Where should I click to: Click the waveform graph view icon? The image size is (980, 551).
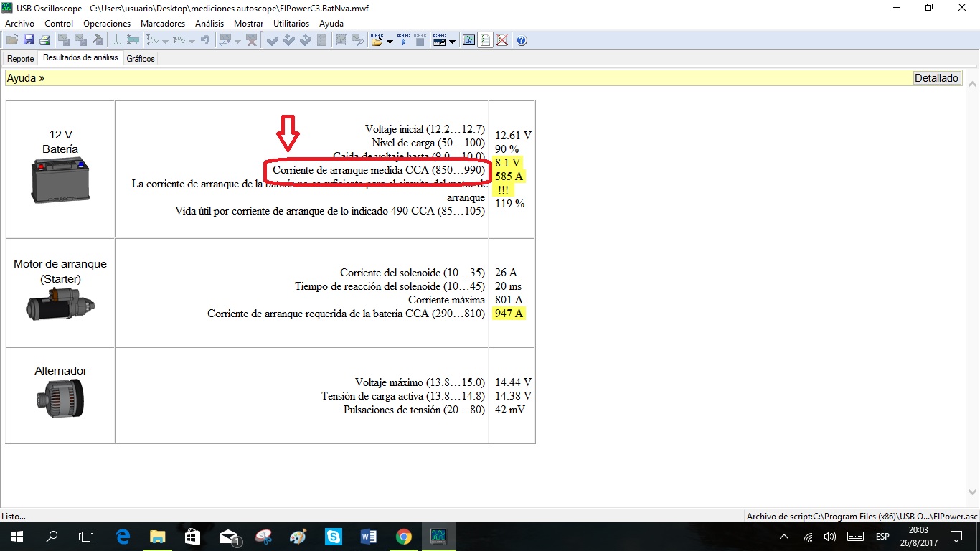[468, 41]
